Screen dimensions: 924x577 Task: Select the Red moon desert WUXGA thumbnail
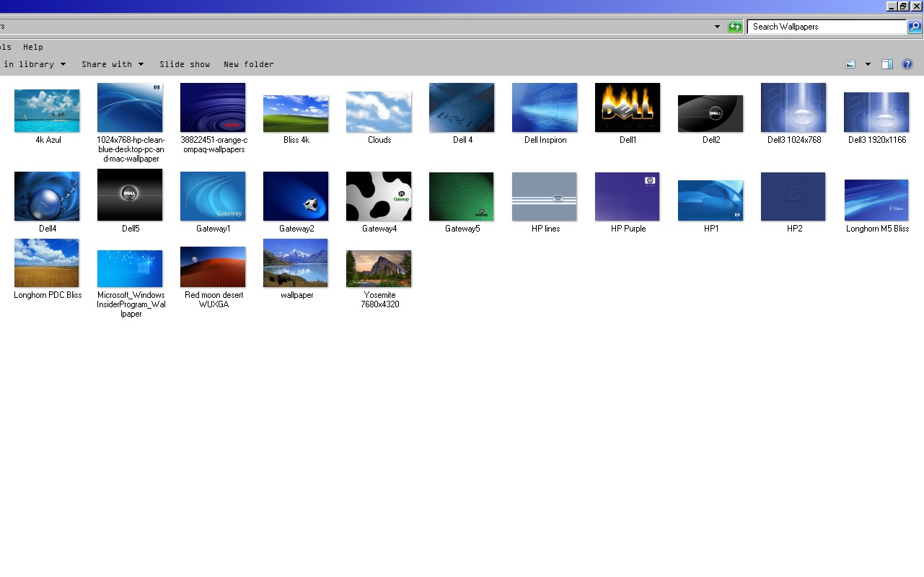coord(213,267)
